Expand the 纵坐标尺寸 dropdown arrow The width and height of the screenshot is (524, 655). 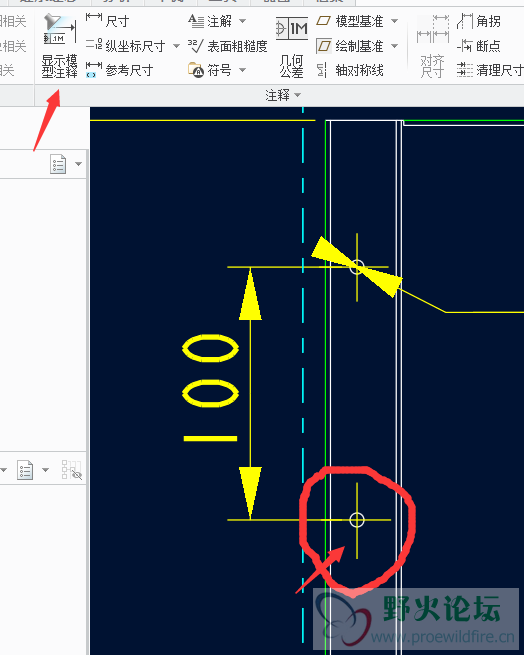[176, 46]
